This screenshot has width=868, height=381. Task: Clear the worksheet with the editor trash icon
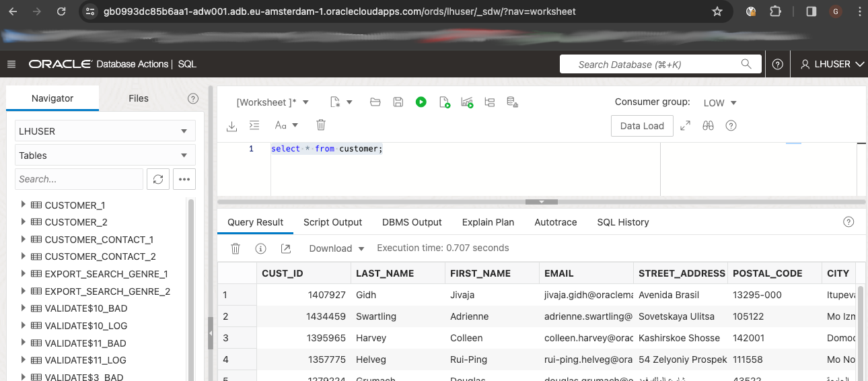tap(321, 125)
